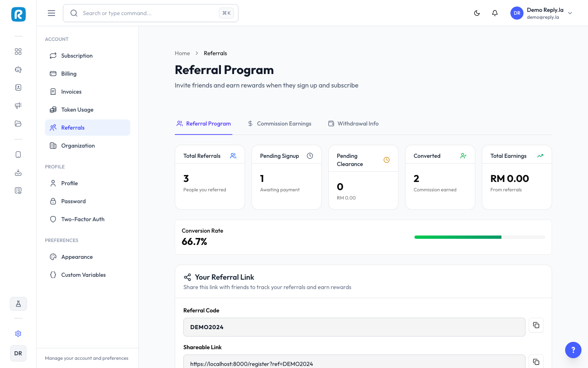This screenshot has width=588, height=368.
Task: Click the ⌘K shortcut badge
Action: click(227, 13)
